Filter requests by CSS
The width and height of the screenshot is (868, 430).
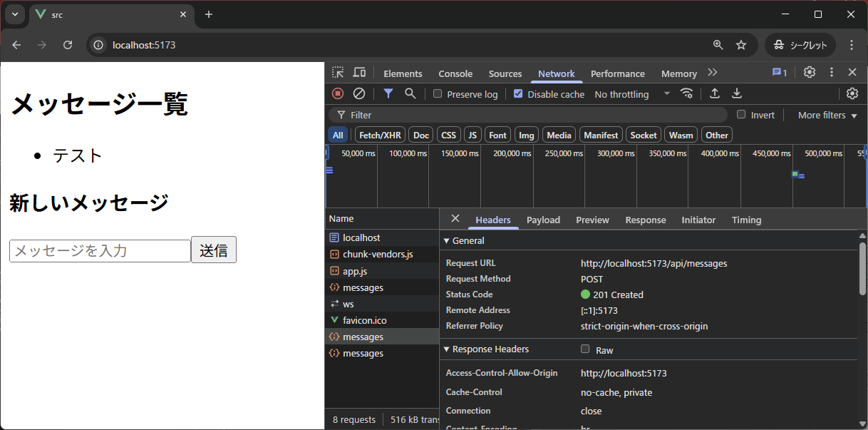click(448, 135)
